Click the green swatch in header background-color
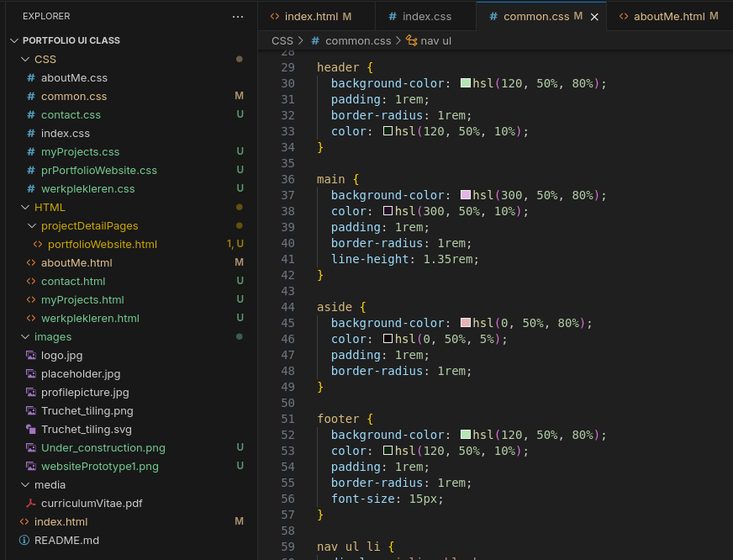 pyautogui.click(x=465, y=83)
